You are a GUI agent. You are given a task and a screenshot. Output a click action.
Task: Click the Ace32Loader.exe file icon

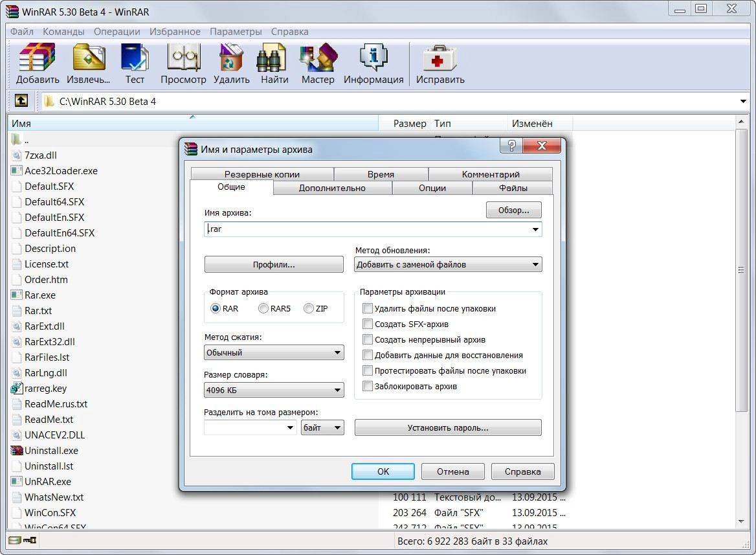point(17,171)
